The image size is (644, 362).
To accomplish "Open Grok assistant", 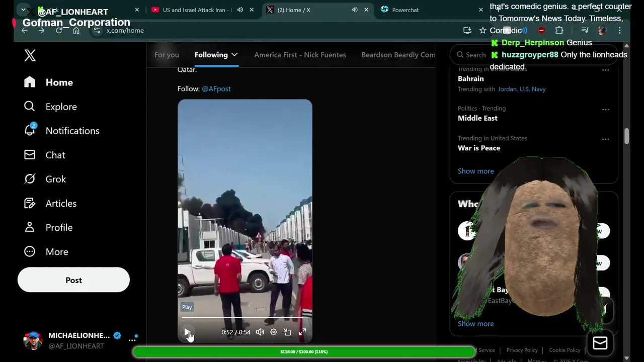I will pos(45,179).
